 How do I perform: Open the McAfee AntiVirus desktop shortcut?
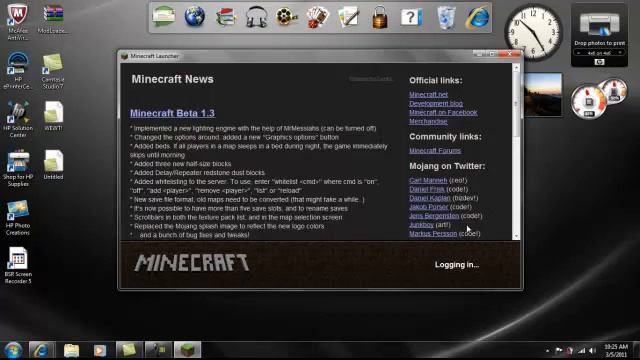pyautogui.click(x=18, y=21)
